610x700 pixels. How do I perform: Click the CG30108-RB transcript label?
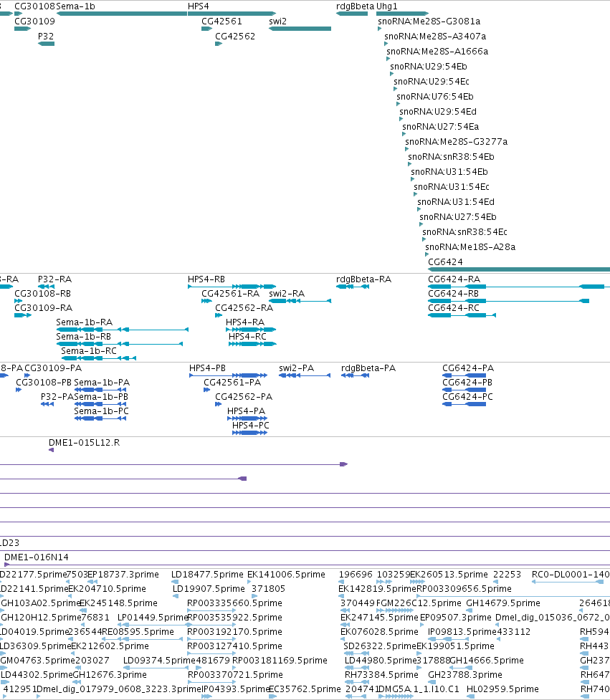43,294
